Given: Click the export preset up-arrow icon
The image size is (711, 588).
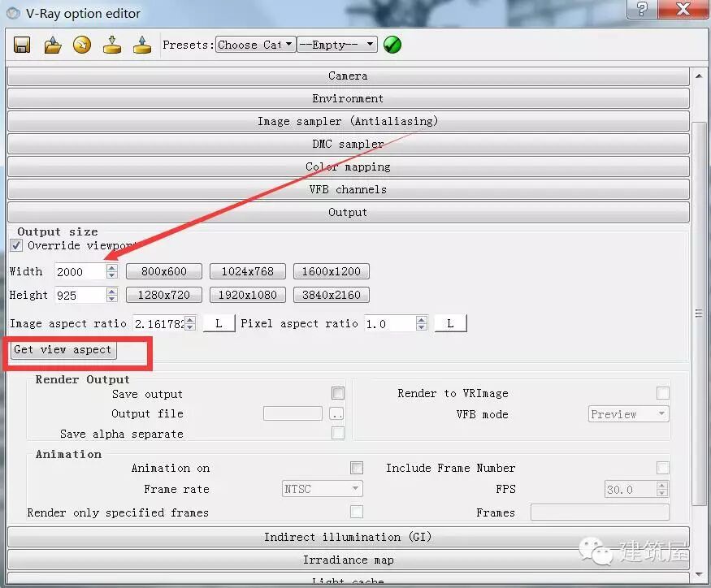Looking at the screenshot, I should (x=142, y=45).
